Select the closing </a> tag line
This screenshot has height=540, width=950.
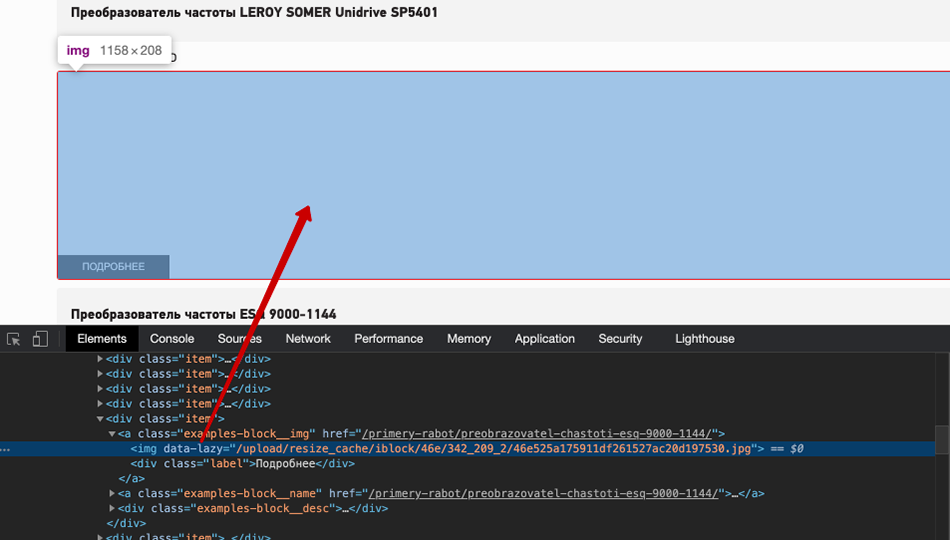(x=131, y=479)
